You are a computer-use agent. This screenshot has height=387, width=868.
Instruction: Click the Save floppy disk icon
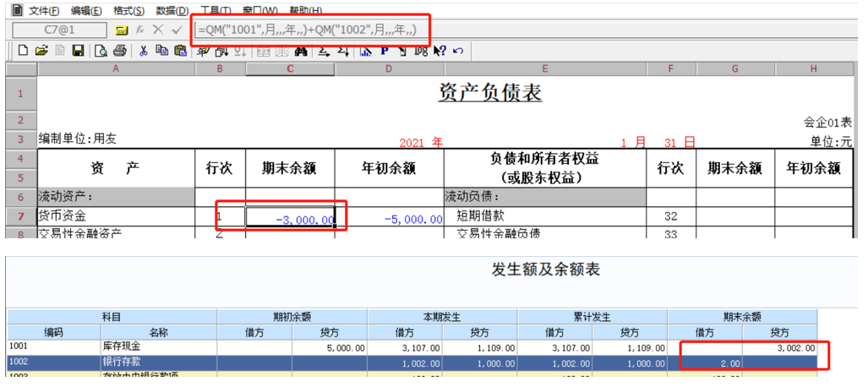78,51
